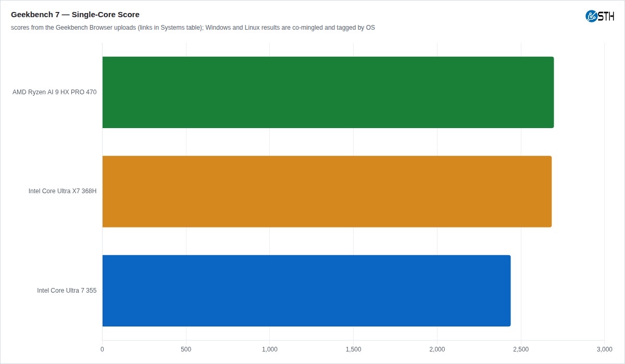Click the 2,000 axis tick label
This screenshot has height=364, width=625.
point(437,349)
